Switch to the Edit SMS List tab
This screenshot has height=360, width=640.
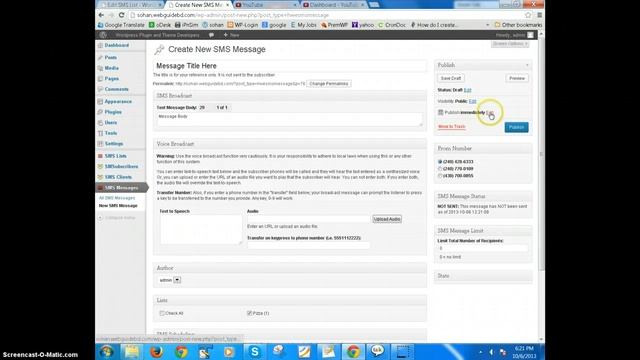130,5
